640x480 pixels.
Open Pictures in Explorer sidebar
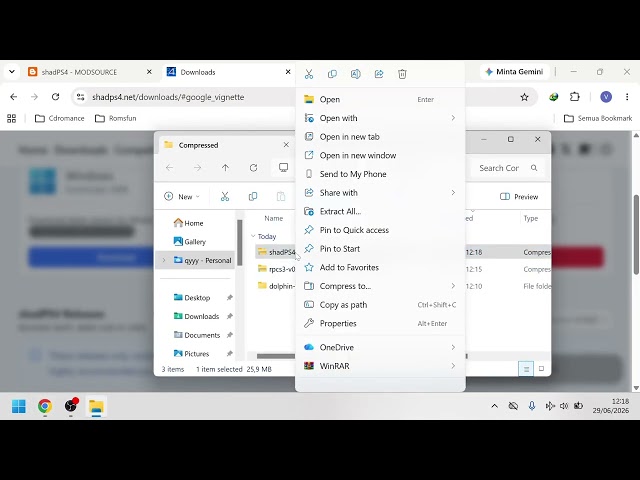coord(191,353)
